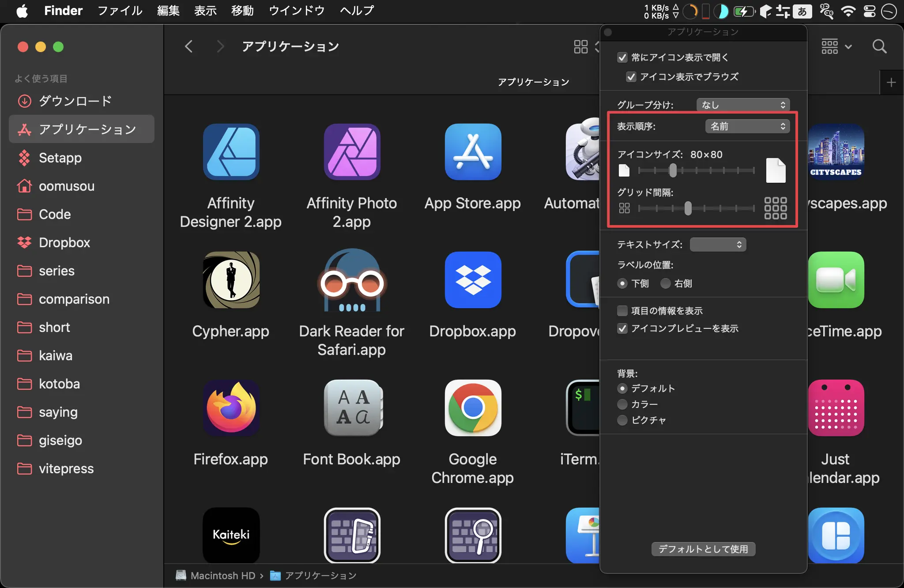Go back with the left chevron
This screenshot has height=588, width=904.
point(188,46)
